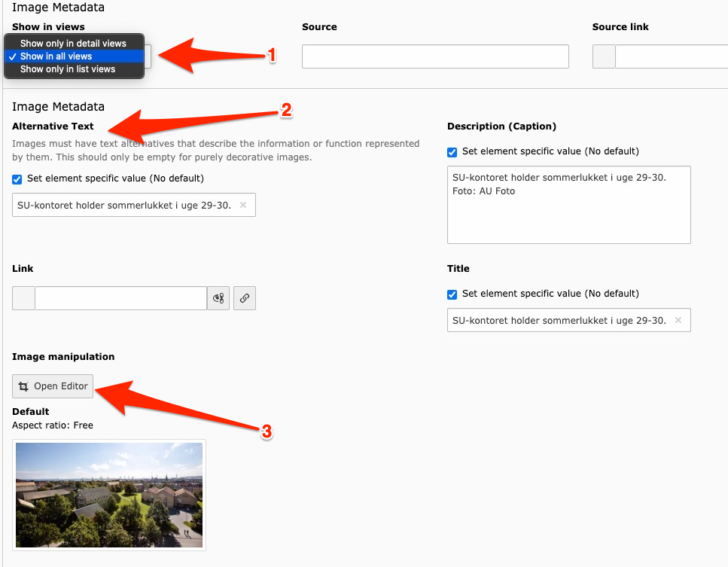Select 'Show in all views' option
Screen dimensions: 728x567
56,56
